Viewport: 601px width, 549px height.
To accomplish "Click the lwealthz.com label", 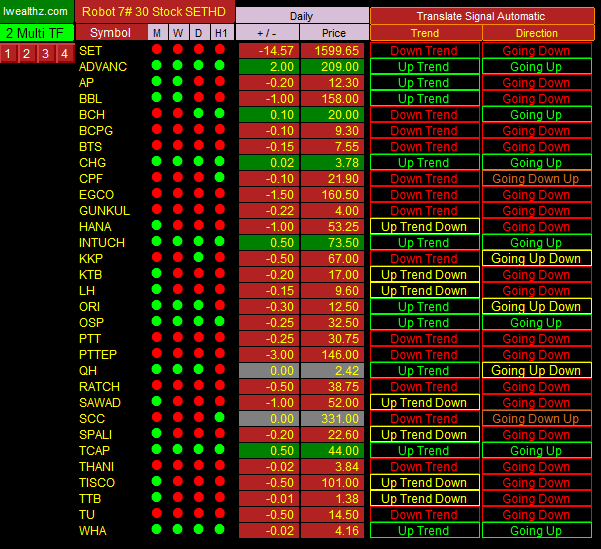I will pyautogui.click(x=36, y=11).
